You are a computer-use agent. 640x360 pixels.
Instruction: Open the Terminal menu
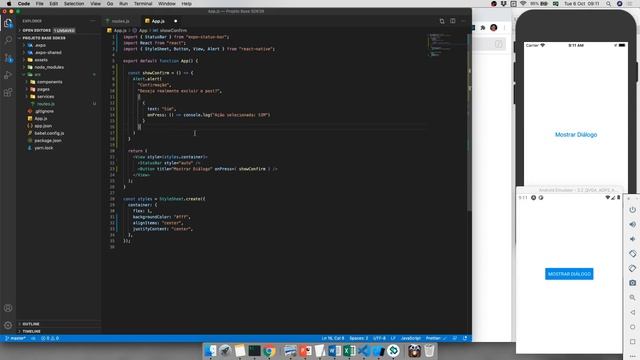(x=143, y=4)
